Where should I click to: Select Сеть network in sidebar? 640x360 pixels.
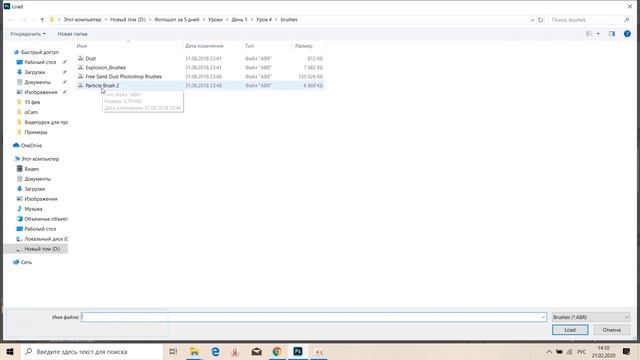pos(26,262)
